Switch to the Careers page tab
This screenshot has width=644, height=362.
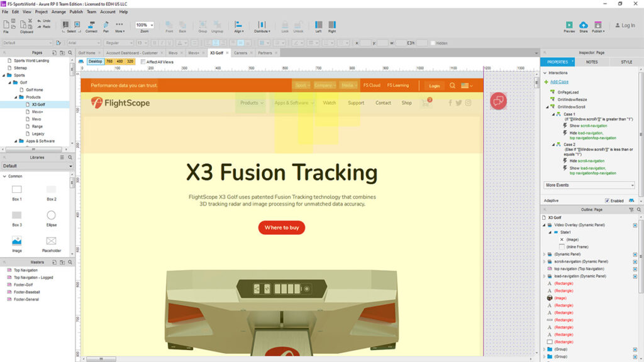(x=240, y=53)
